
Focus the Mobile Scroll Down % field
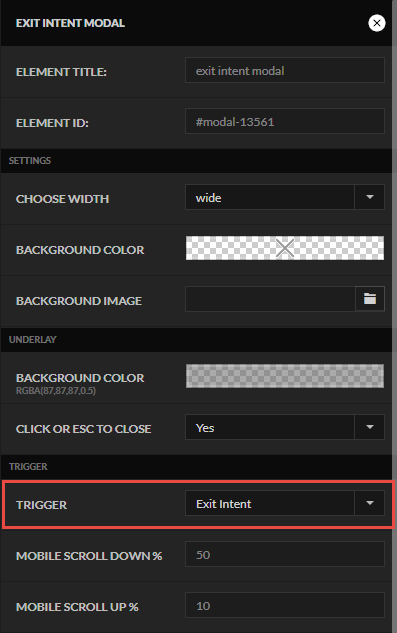(285, 554)
